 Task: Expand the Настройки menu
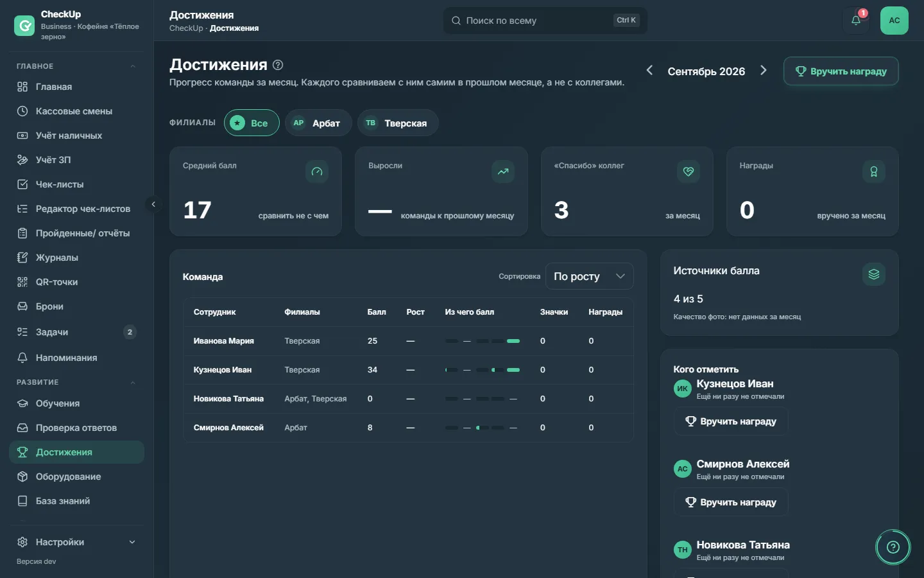76,542
